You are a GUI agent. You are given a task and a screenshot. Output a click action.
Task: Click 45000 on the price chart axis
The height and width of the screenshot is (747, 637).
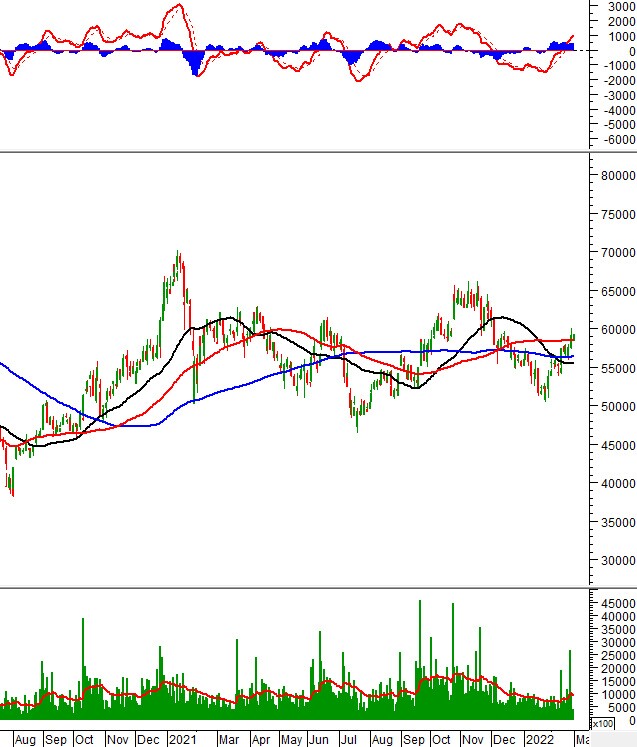pyautogui.click(x=617, y=446)
